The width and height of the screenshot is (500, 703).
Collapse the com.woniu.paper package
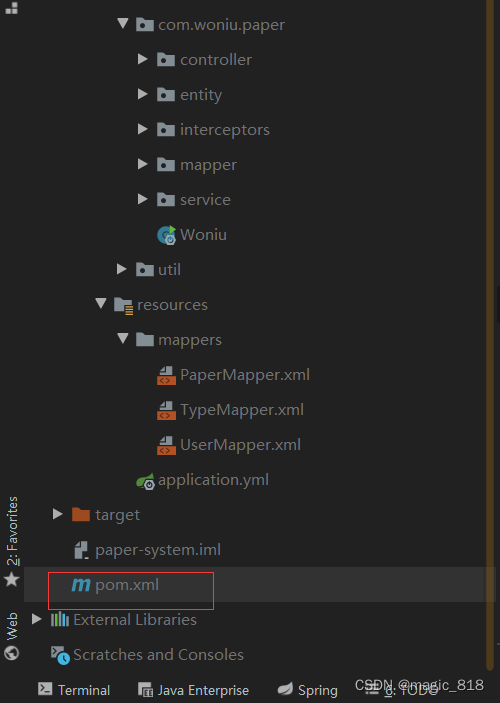click(x=123, y=23)
